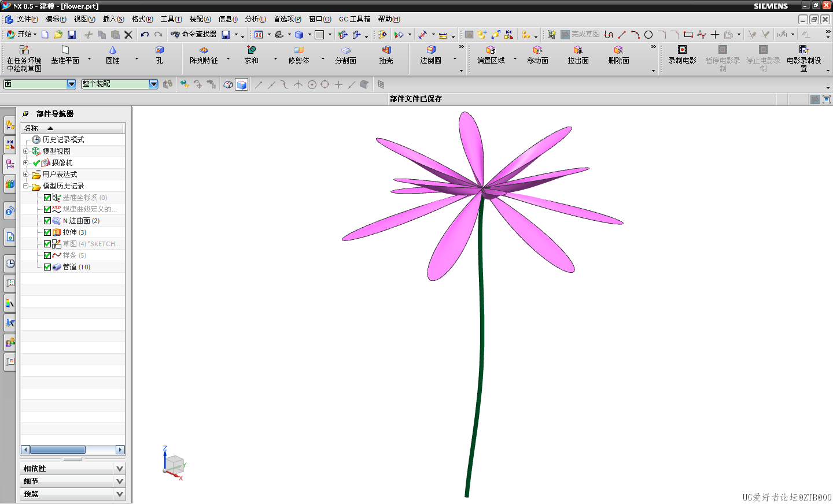
Task: Open Movie Recording Settings (电影录制设置)
Action: (804, 58)
